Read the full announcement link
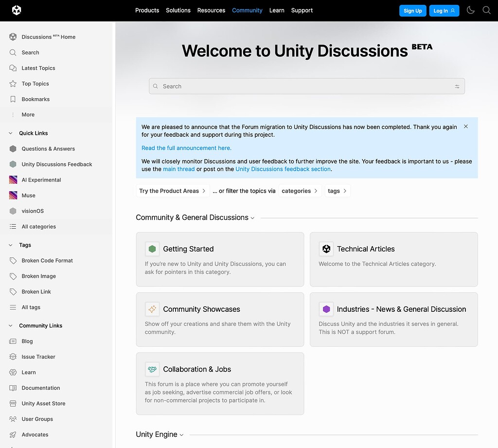 tap(186, 148)
